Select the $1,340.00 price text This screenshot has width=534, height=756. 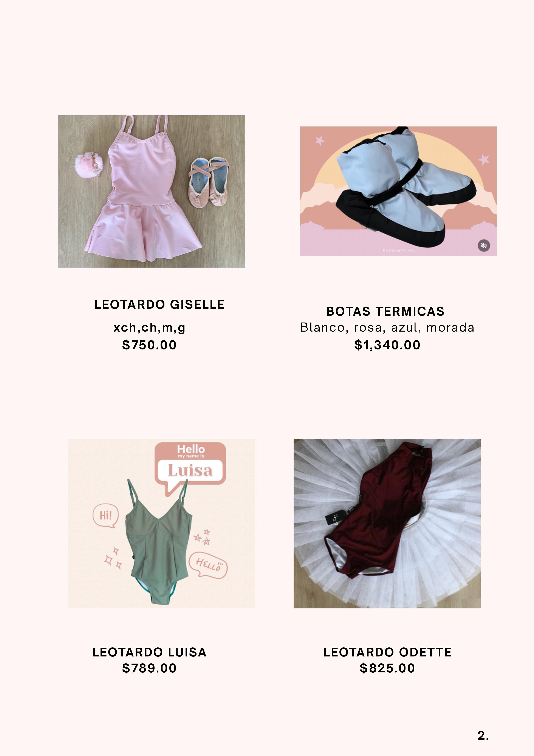pyautogui.click(x=387, y=345)
